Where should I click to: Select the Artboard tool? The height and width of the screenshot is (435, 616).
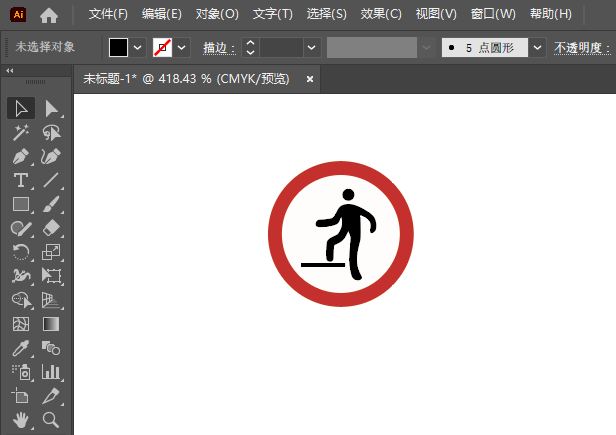(21, 396)
